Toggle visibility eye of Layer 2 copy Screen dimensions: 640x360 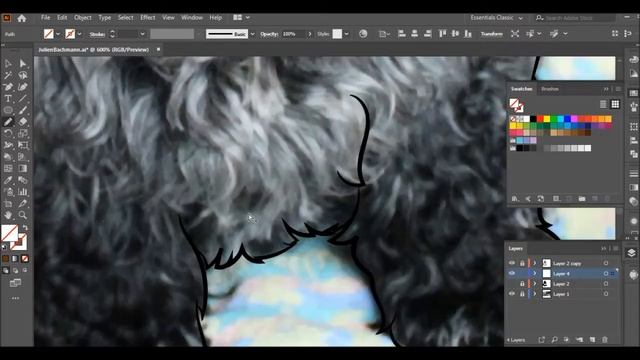(512, 263)
